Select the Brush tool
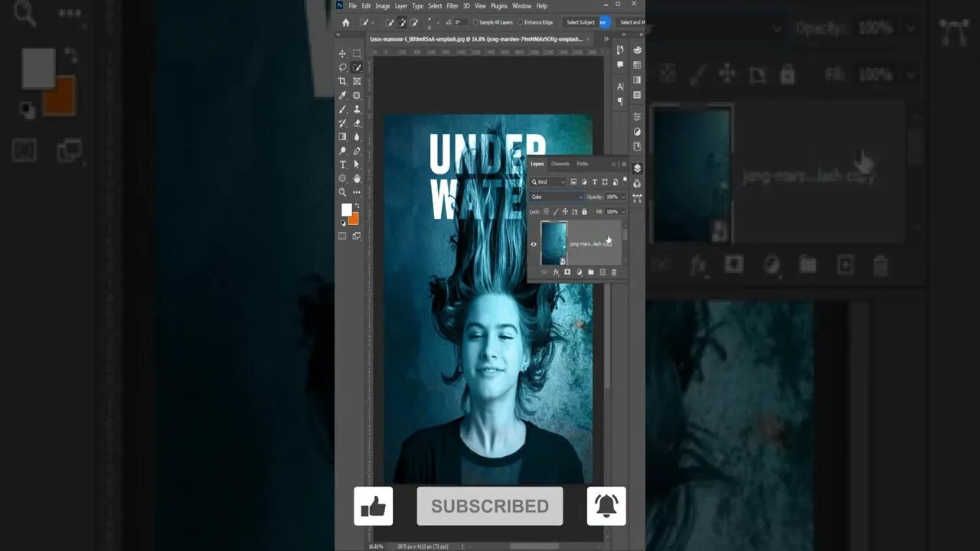Screen dimensions: 980x551 (x=342, y=109)
